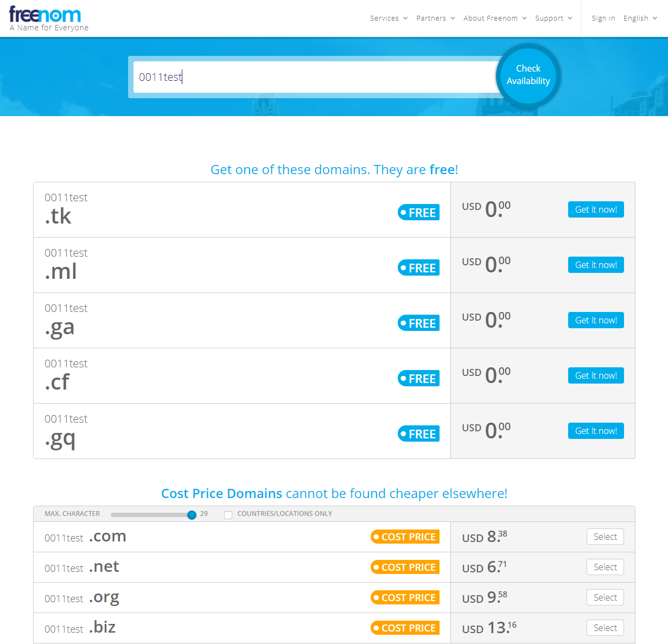
Task: Click FREE badge on .ml row
Action: click(418, 268)
